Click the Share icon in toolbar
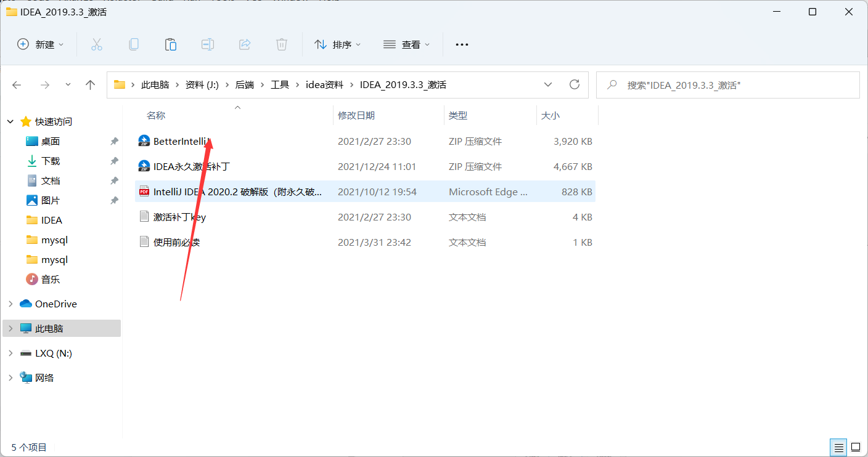The width and height of the screenshot is (868, 457). [245, 44]
